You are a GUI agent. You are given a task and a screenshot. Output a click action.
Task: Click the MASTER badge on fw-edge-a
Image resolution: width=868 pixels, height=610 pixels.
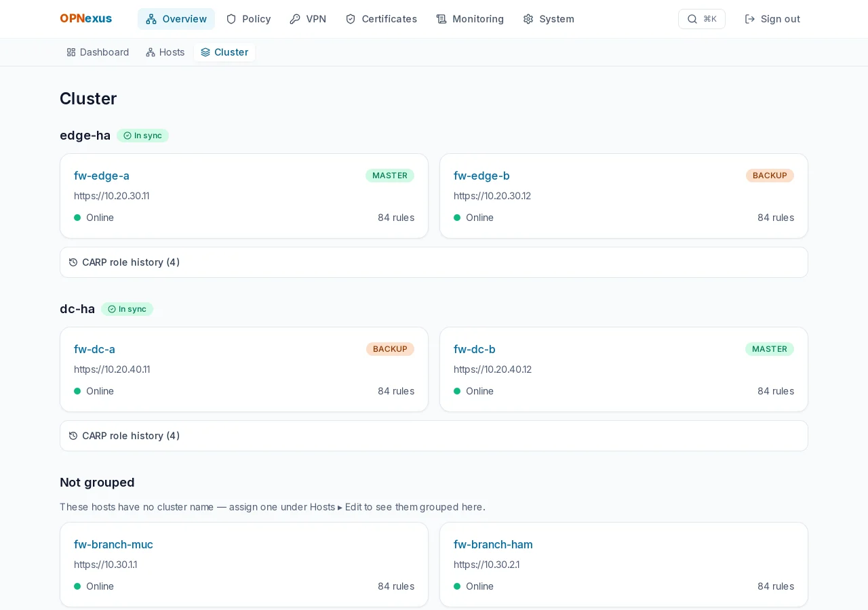(x=390, y=176)
